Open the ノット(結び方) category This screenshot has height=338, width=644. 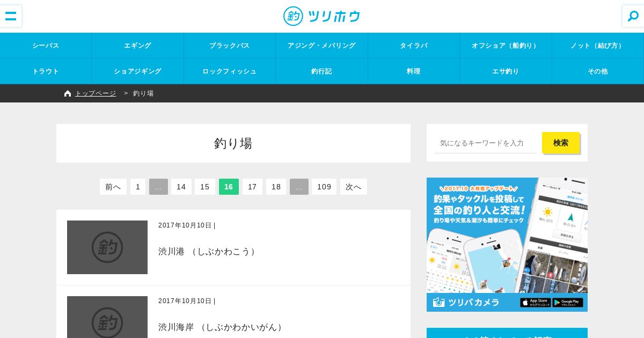[x=598, y=46]
